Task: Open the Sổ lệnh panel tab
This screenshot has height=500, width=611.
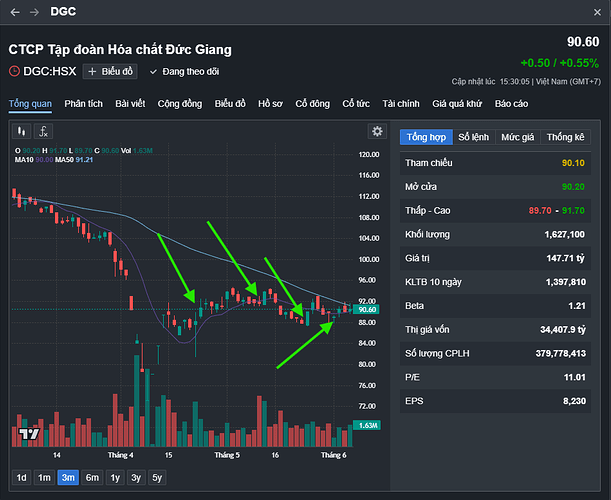Action: (x=474, y=136)
